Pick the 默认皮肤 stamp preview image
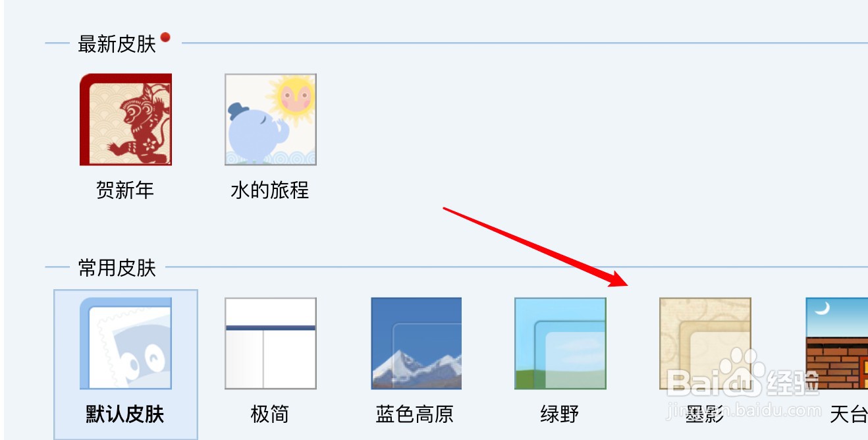Viewport: 868px width, 440px height. point(126,343)
